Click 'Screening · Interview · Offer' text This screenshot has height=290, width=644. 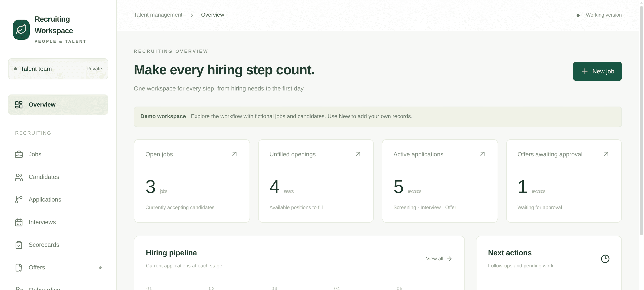click(425, 207)
